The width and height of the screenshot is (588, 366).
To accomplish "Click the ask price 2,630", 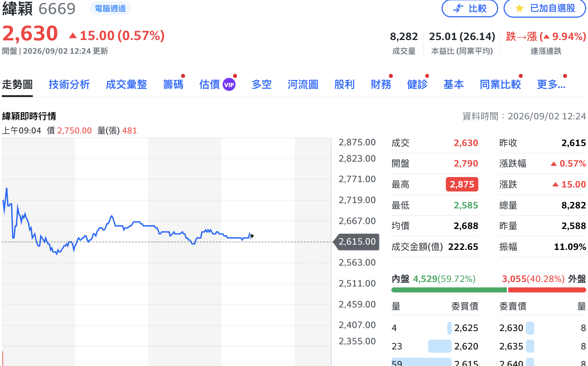I will click(x=511, y=328).
